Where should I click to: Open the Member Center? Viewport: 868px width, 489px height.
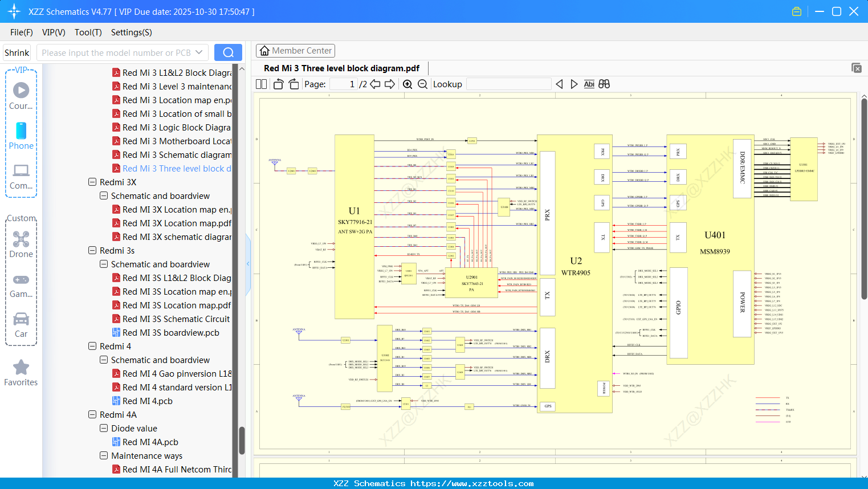(x=295, y=50)
